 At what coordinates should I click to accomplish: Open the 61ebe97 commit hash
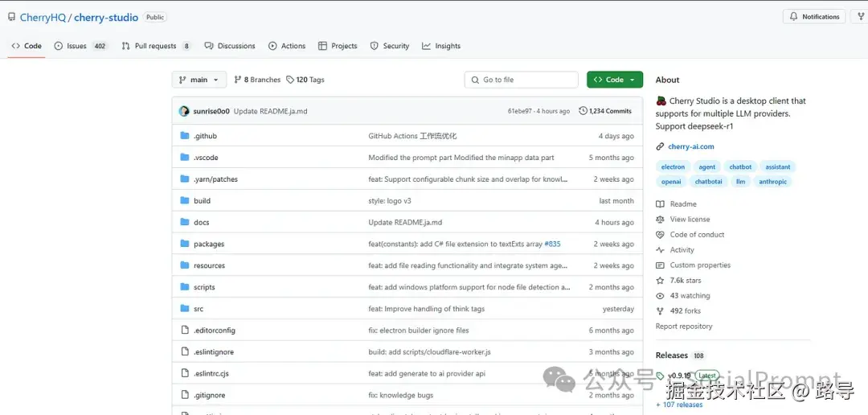520,111
